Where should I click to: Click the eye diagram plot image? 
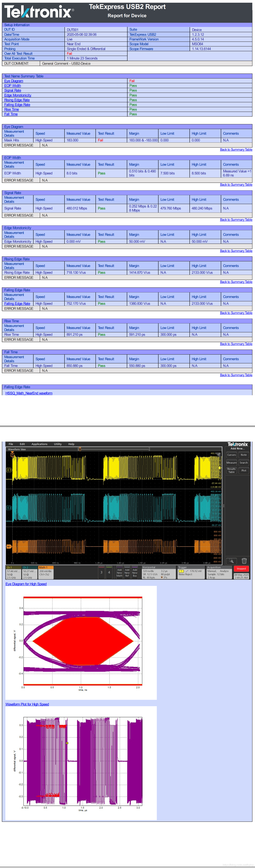[x=81, y=643]
